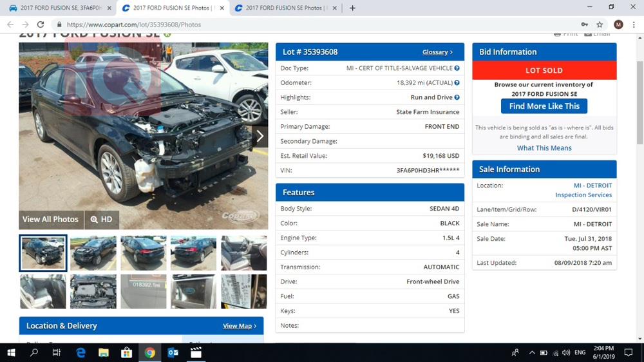
Task: Click the main vehicle photo
Action: point(144,136)
